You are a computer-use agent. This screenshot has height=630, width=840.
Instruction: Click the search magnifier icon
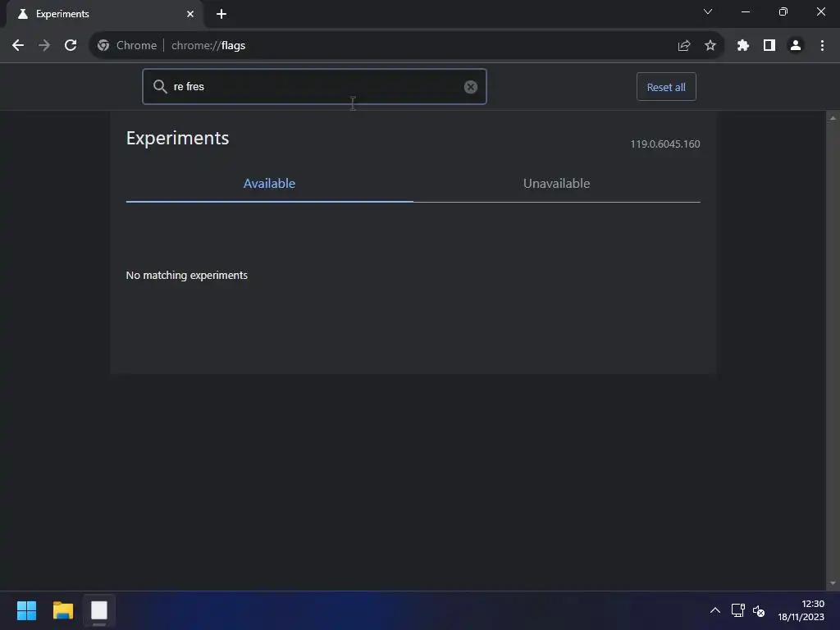160,86
